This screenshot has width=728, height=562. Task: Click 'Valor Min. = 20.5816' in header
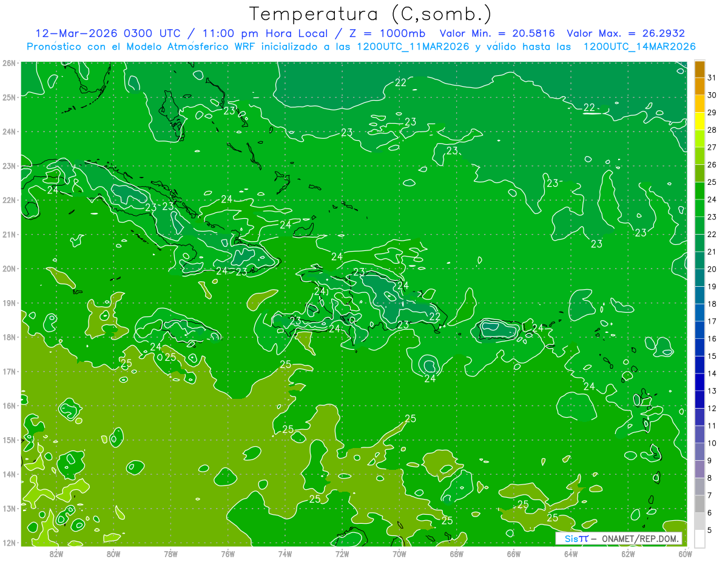click(x=497, y=33)
